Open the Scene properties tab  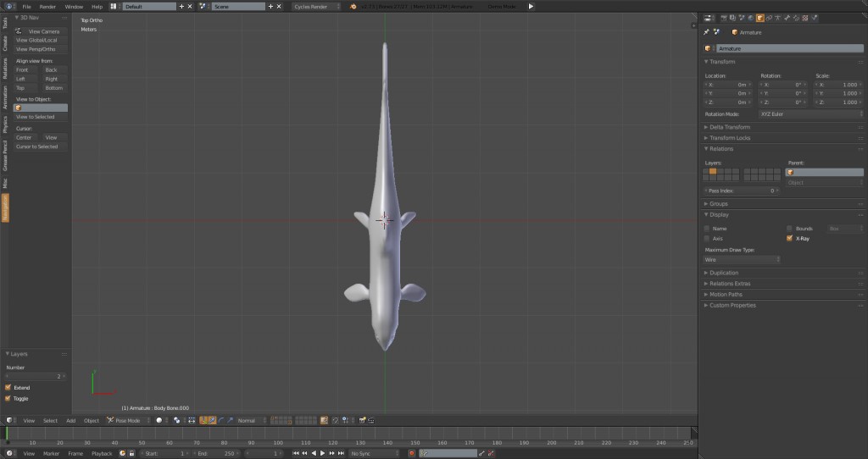tap(741, 19)
